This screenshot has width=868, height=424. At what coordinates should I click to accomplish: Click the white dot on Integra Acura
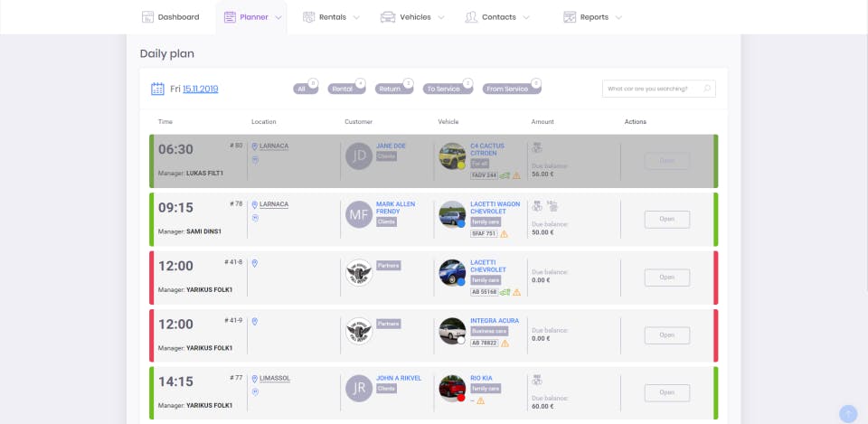(x=461, y=341)
